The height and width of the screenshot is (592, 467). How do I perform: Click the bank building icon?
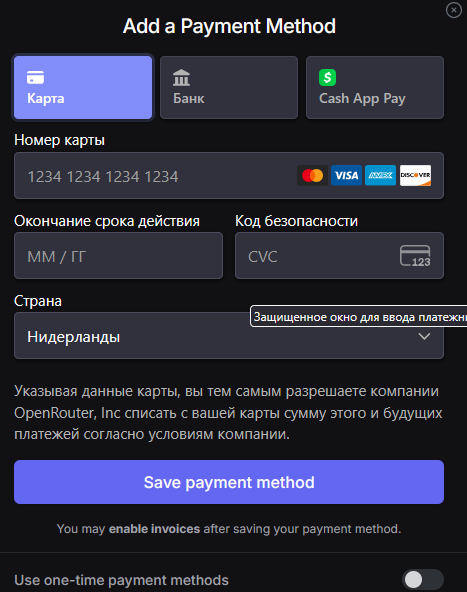coord(181,77)
